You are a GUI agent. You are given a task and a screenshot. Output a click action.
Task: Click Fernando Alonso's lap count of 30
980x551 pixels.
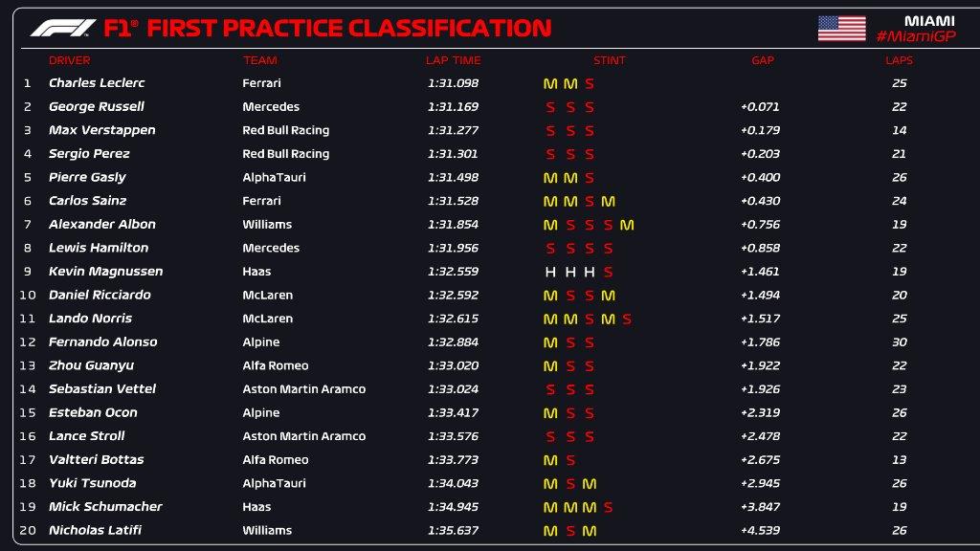coord(899,342)
